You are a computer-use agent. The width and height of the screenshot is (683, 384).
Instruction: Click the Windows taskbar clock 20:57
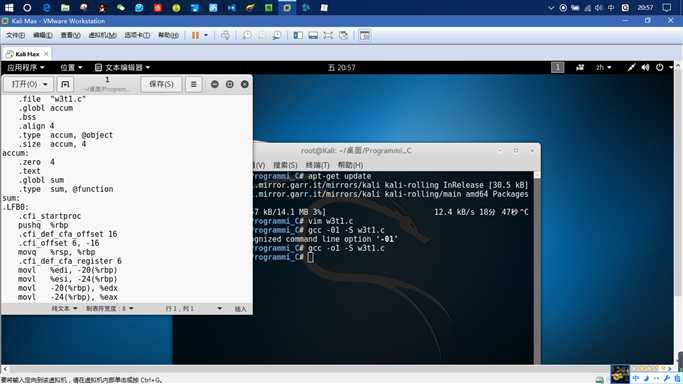click(645, 7)
